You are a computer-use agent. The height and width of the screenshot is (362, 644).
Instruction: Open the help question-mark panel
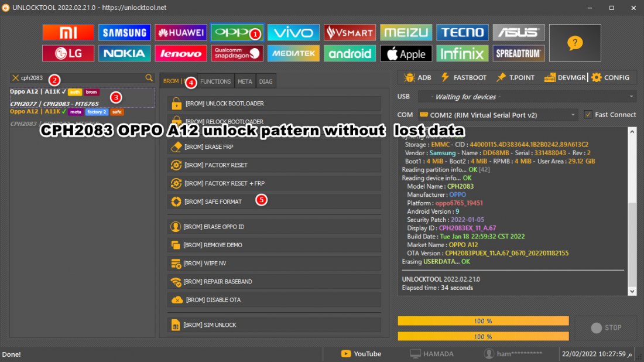pos(575,43)
